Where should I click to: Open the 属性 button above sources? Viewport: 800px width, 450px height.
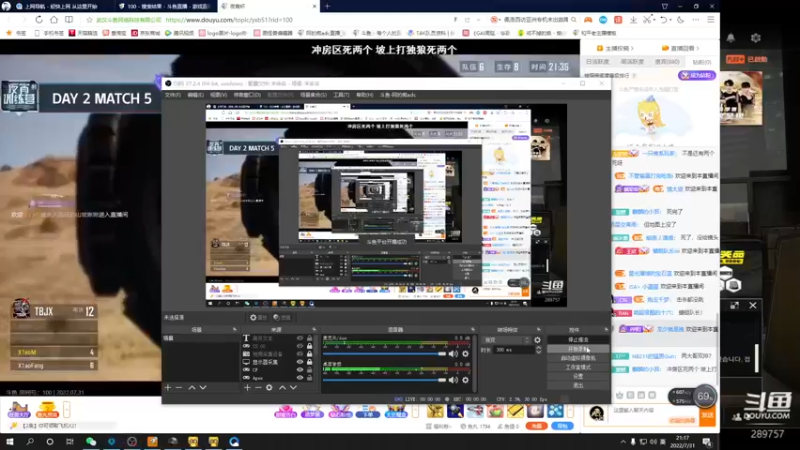click(259, 317)
